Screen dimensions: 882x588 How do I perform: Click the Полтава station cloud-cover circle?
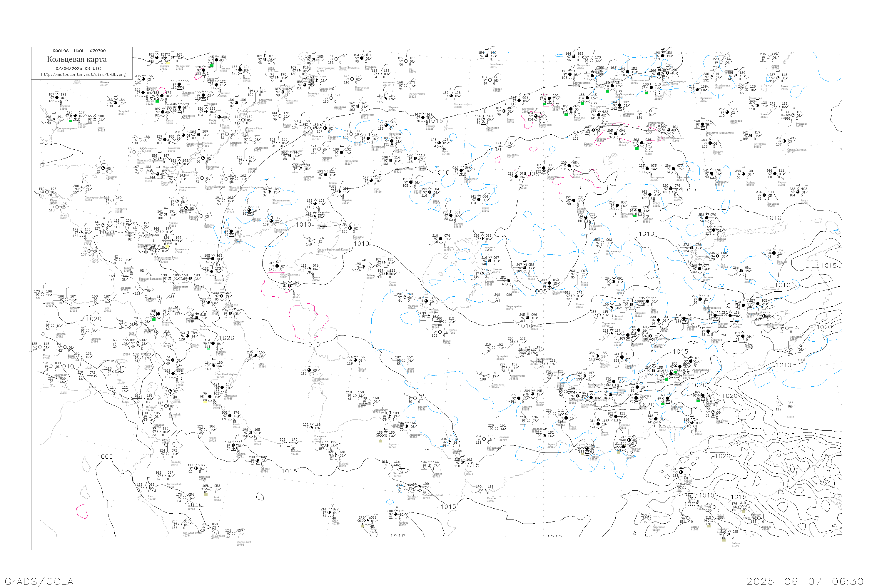tap(57, 98)
